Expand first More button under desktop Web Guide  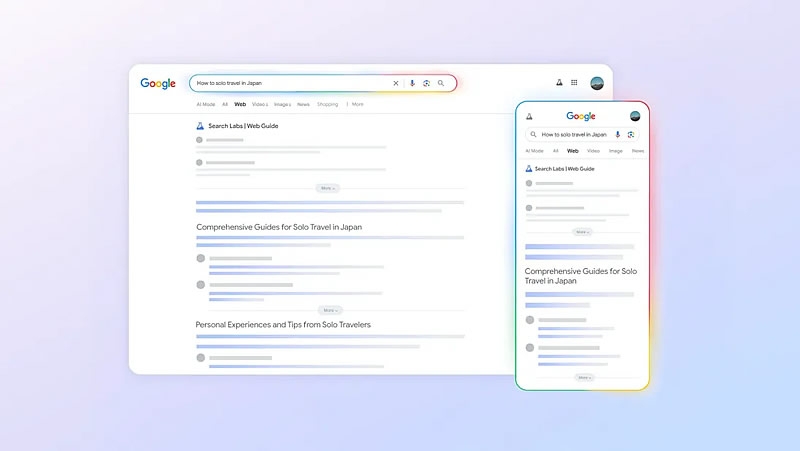pyautogui.click(x=328, y=188)
